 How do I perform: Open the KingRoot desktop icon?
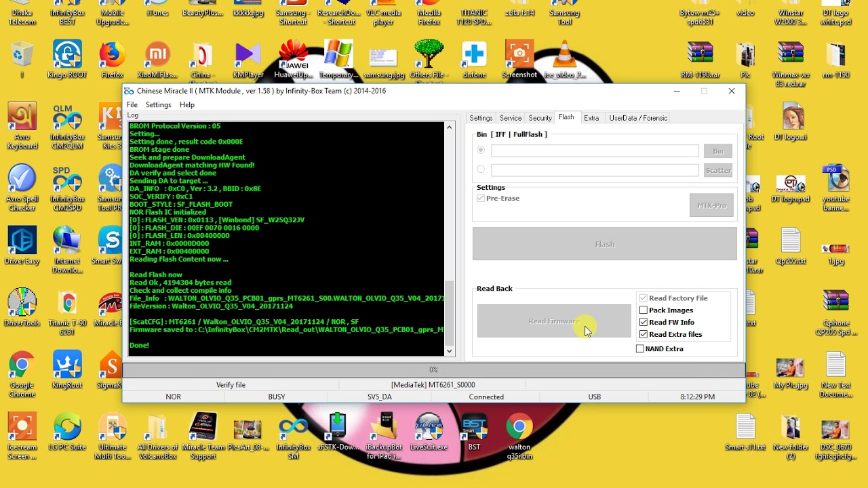67,370
